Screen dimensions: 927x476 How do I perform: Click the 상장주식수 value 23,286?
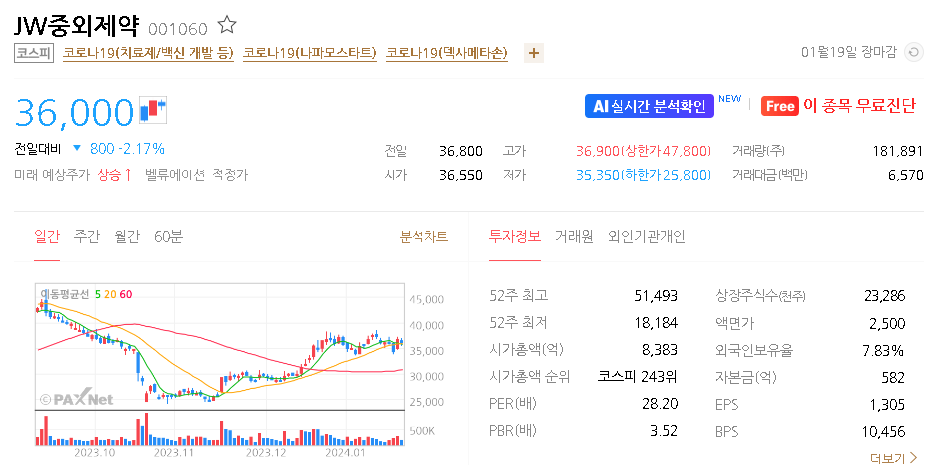(884, 296)
